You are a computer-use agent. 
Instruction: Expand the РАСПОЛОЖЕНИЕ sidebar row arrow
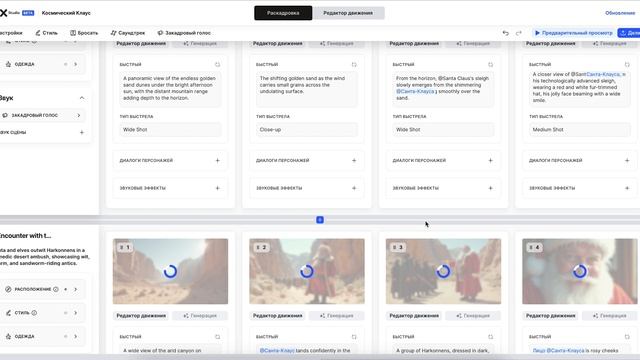(76, 289)
